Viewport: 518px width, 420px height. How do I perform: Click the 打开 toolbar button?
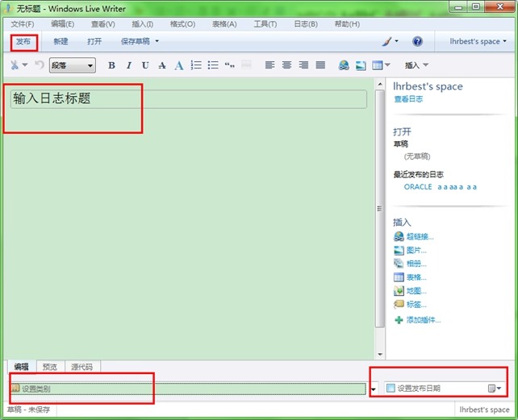(94, 41)
